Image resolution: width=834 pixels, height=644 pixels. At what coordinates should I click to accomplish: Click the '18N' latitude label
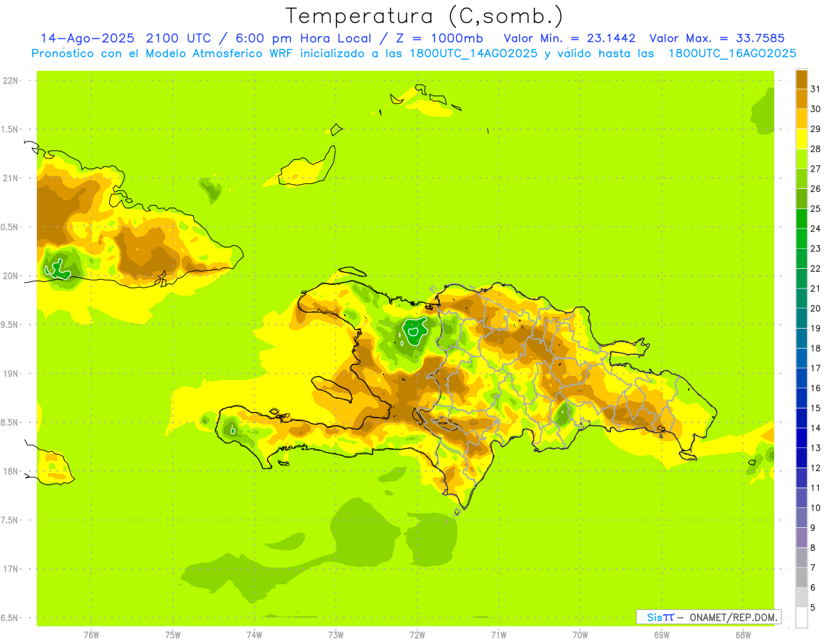[x=12, y=471]
